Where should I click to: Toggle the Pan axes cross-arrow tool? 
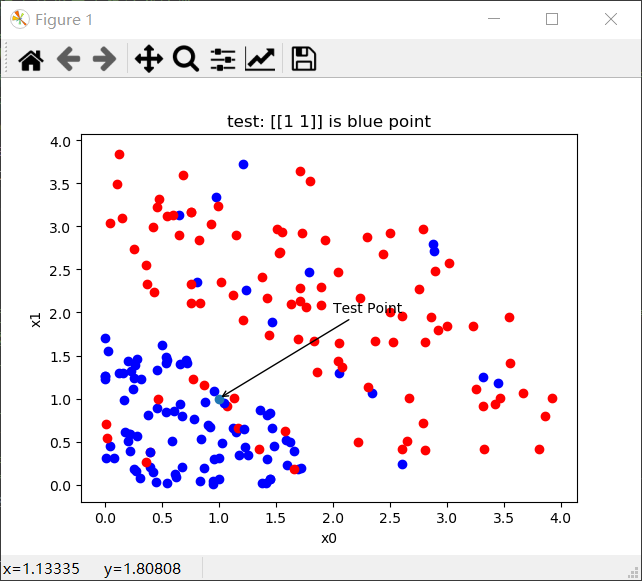(148, 59)
